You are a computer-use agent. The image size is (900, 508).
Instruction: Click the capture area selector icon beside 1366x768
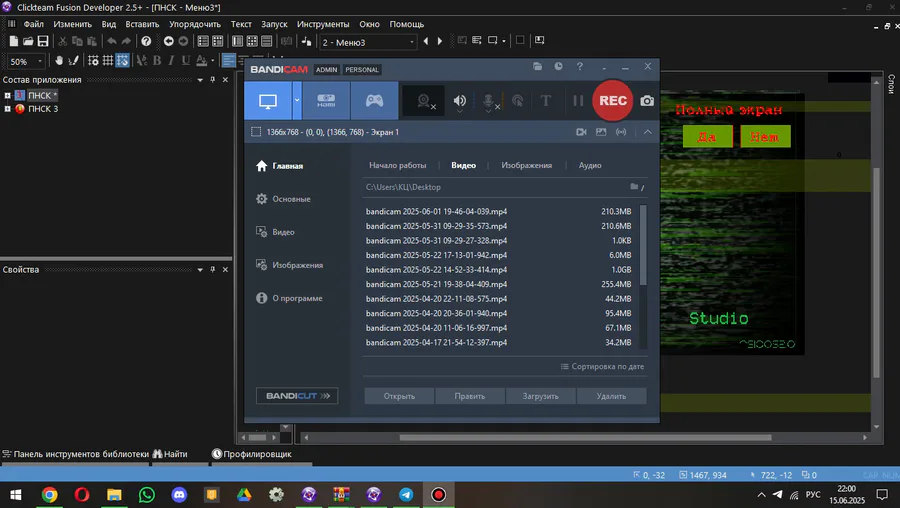pyautogui.click(x=256, y=132)
